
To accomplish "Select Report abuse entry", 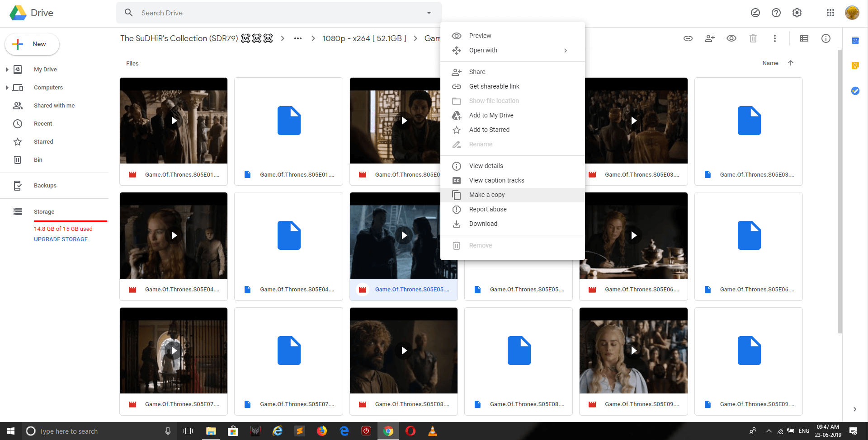I will pos(513,209).
